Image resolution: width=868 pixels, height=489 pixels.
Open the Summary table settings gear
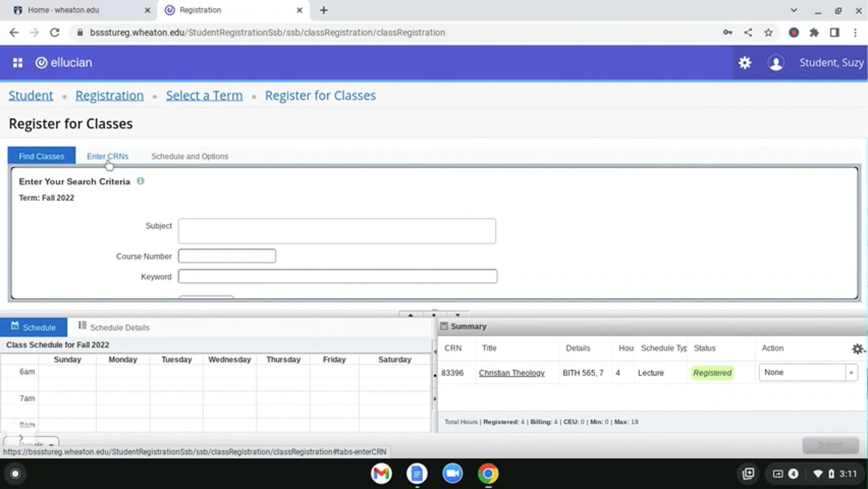point(858,349)
